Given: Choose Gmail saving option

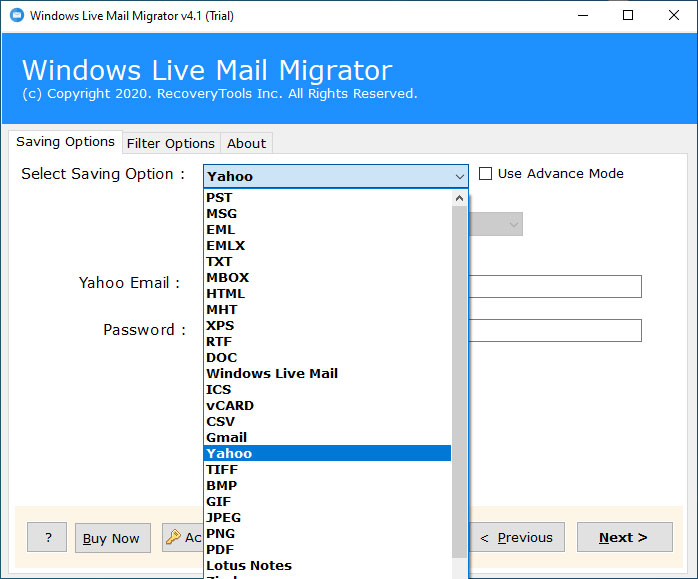Looking at the screenshot, I should pos(328,437).
